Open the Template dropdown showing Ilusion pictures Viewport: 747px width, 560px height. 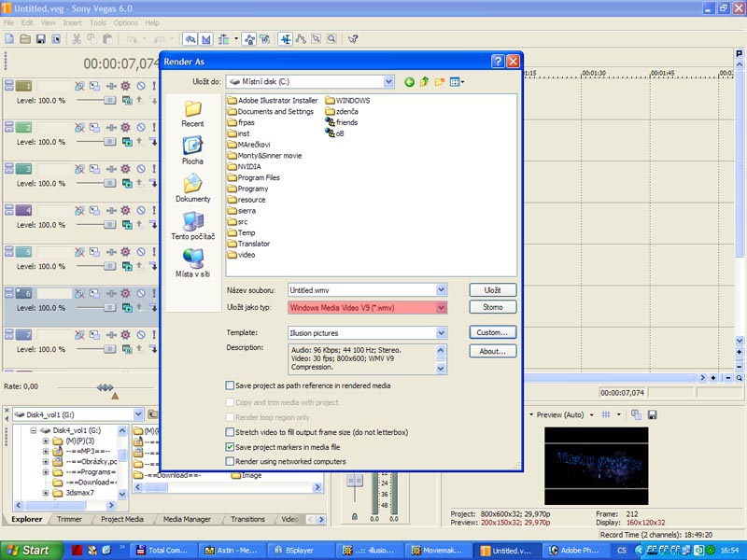click(x=441, y=333)
